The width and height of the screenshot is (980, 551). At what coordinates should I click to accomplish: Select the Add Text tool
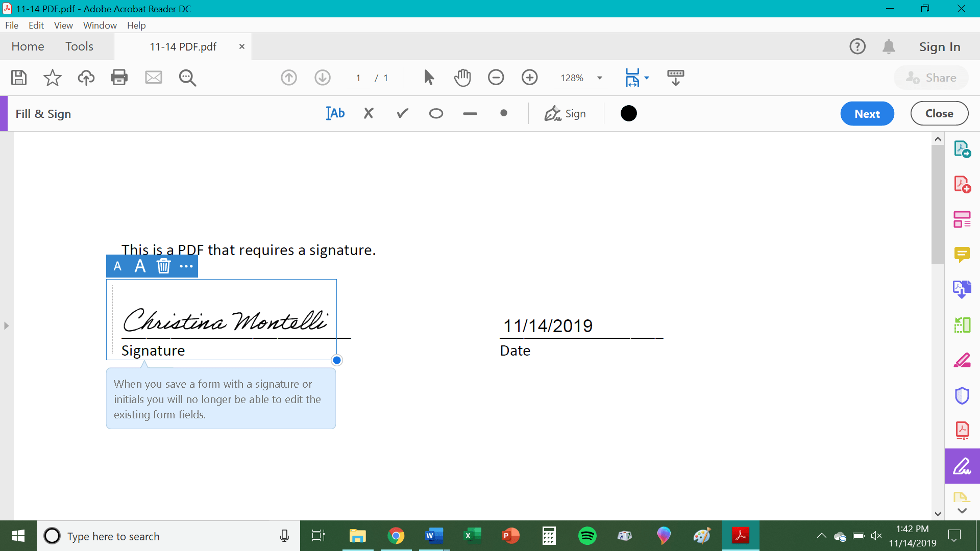point(335,113)
